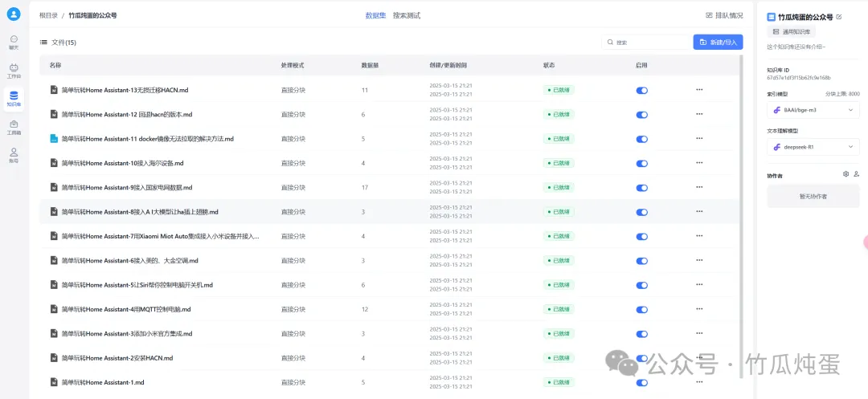
Task: Click the file list vertical scrollbar
Action: (x=741, y=217)
